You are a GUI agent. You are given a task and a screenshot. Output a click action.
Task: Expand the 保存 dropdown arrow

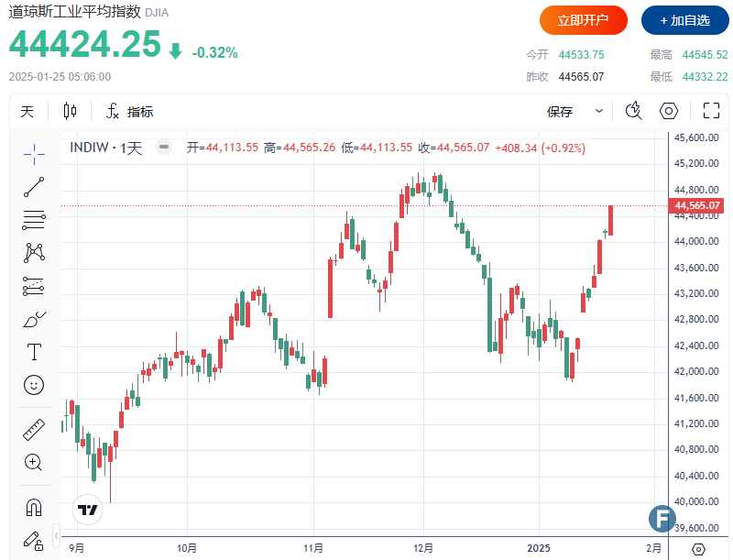599,112
